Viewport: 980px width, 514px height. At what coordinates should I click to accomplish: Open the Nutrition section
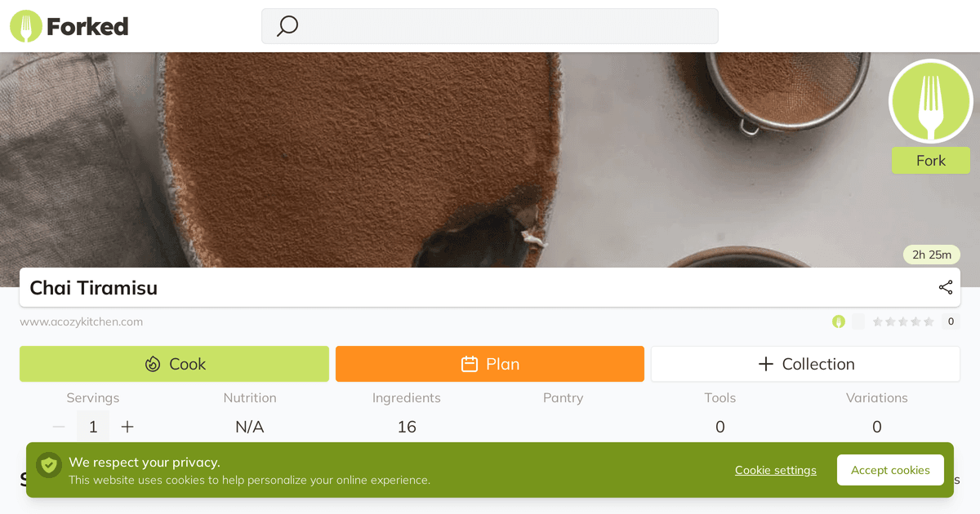point(250,413)
